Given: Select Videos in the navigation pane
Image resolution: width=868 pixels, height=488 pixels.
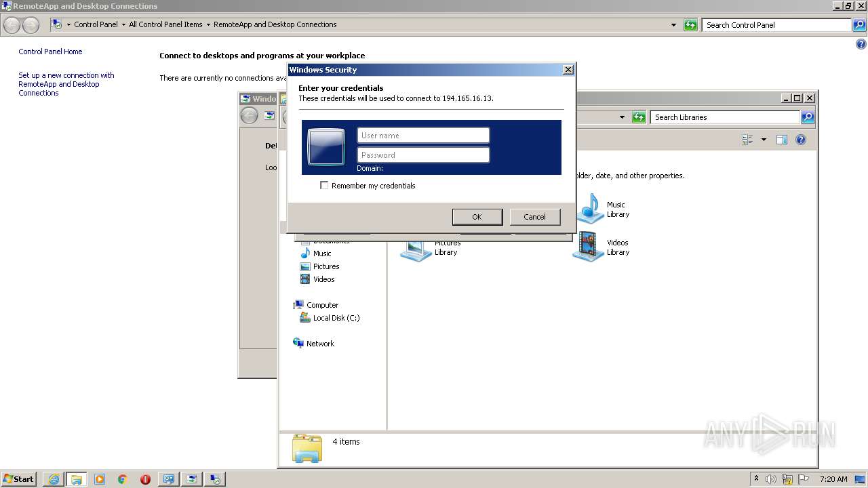Looking at the screenshot, I should 317,279.
